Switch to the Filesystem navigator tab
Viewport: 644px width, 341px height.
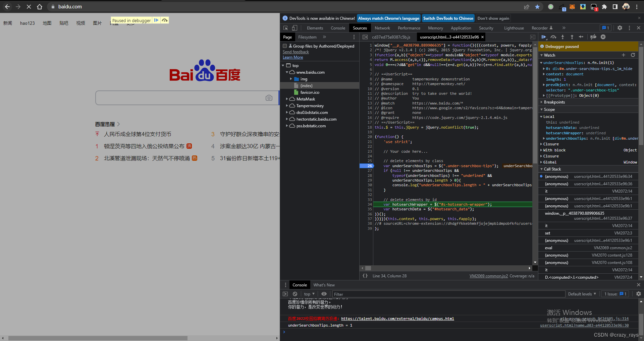click(307, 37)
